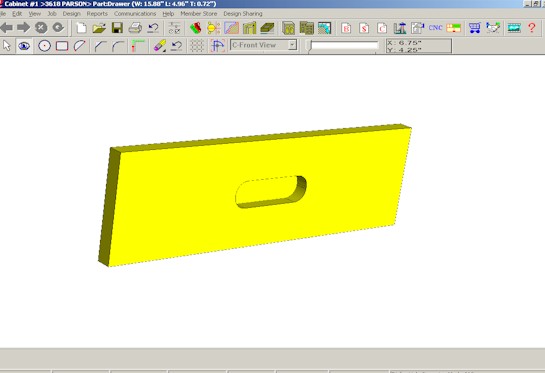
Task: Expand the C-Front View dropdown
Action: (293, 45)
